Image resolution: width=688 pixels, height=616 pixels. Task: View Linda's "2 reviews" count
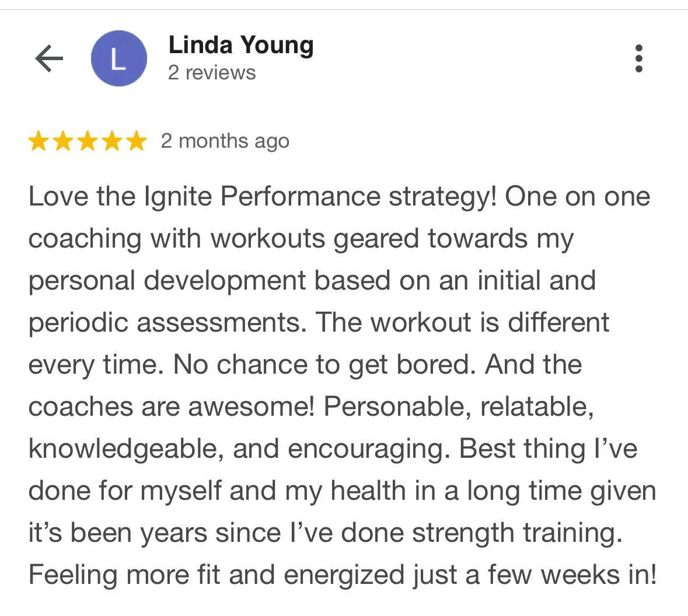[212, 73]
